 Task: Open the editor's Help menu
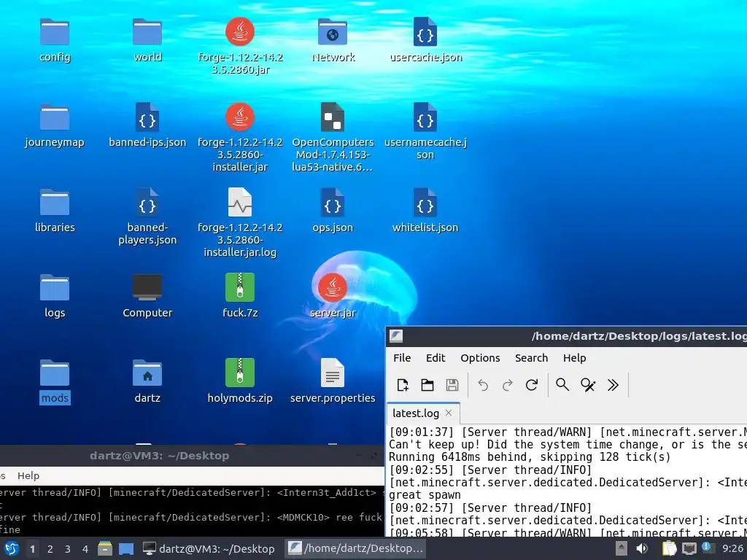(575, 357)
